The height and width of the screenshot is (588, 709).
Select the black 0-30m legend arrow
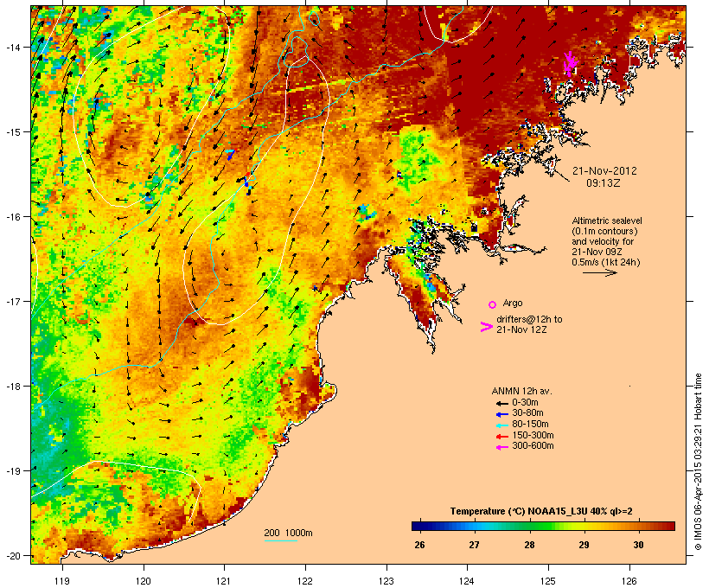coord(501,403)
